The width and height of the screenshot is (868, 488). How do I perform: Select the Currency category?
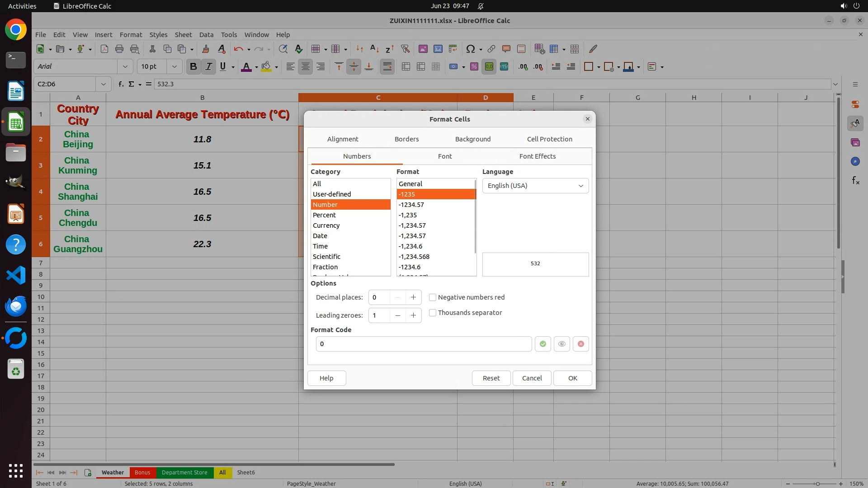click(x=326, y=225)
